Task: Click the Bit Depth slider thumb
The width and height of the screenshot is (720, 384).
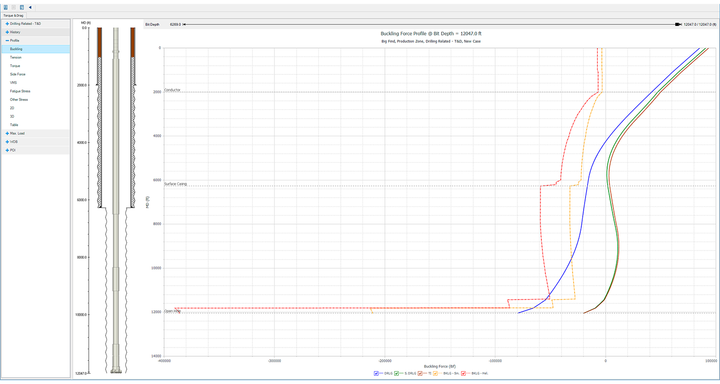Action: [678, 24]
